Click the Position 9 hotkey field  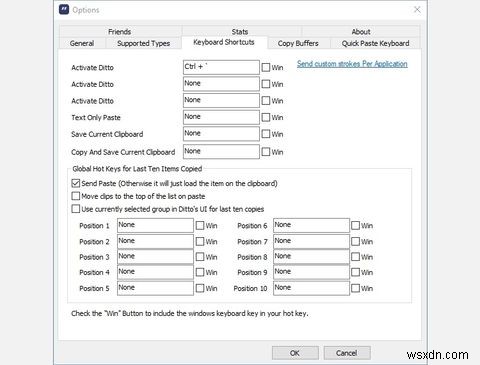(311, 272)
